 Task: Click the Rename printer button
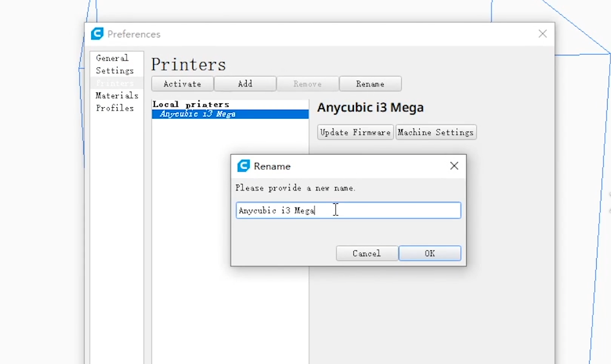click(x=370, y=84)
